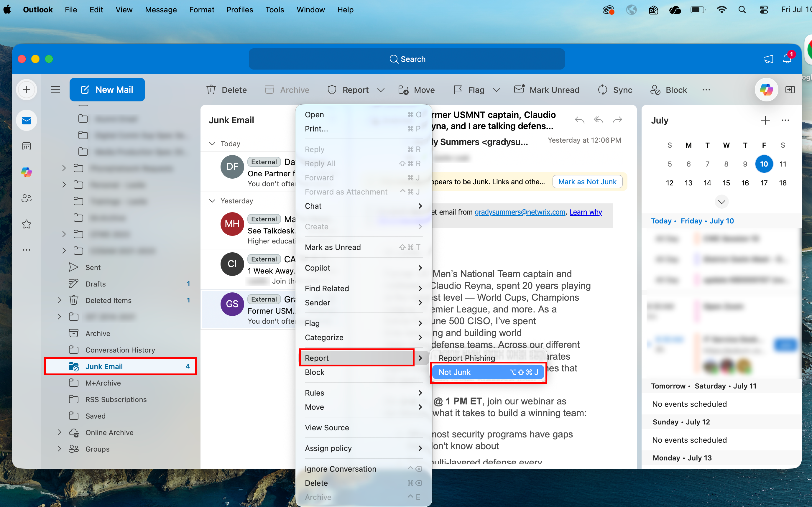Screen dimensions: 812x507
Task: Select July 17 in mini calendar
Action: (x=763, y=183)
